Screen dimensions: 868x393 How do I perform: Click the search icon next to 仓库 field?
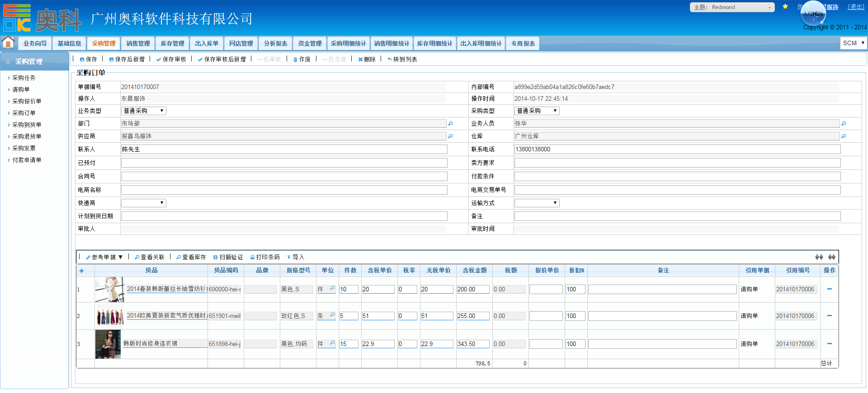coord(844,136)
